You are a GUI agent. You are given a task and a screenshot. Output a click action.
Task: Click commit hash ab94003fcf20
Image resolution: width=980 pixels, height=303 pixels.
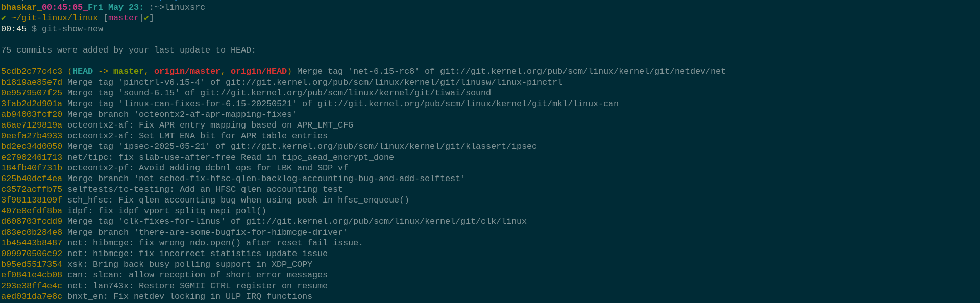point(32,114)
